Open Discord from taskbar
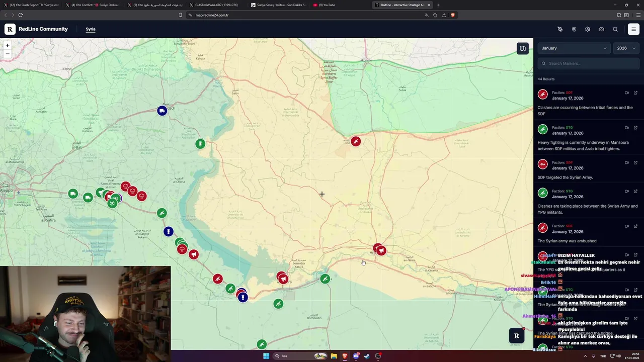The width and height of the screenshot is (644, 362). tap(356, 356)
